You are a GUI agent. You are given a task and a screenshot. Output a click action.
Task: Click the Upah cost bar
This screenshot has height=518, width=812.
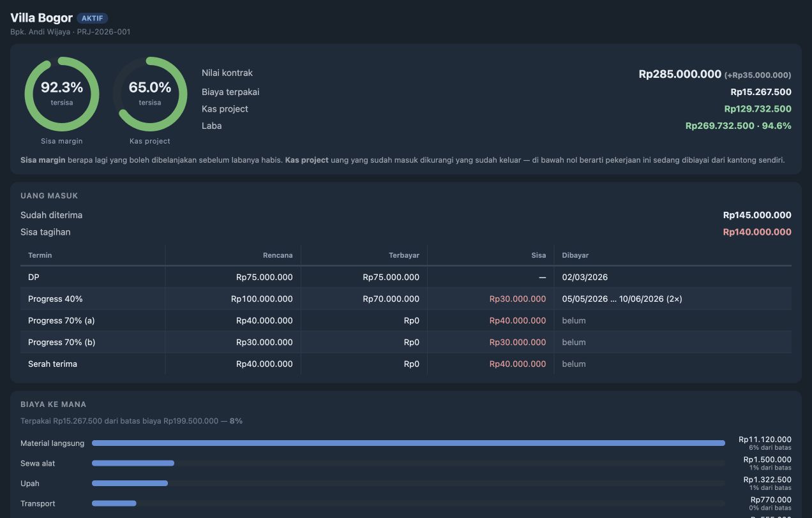[x=409, y=484]
